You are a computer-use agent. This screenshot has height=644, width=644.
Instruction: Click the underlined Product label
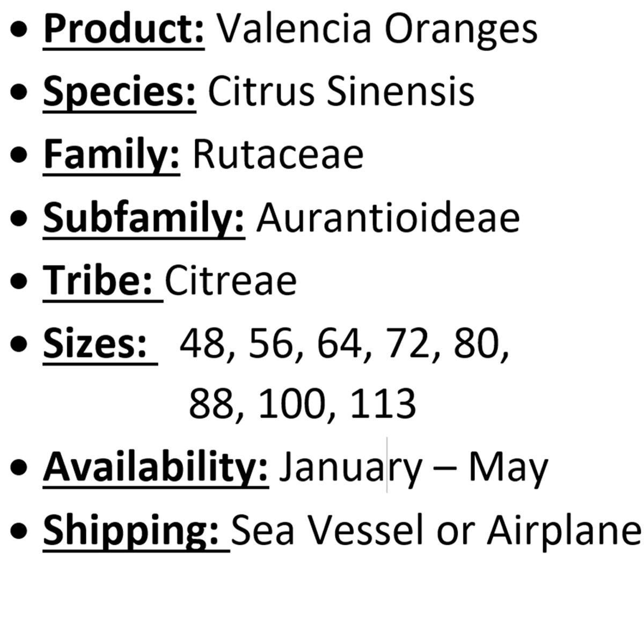[123, 30]
